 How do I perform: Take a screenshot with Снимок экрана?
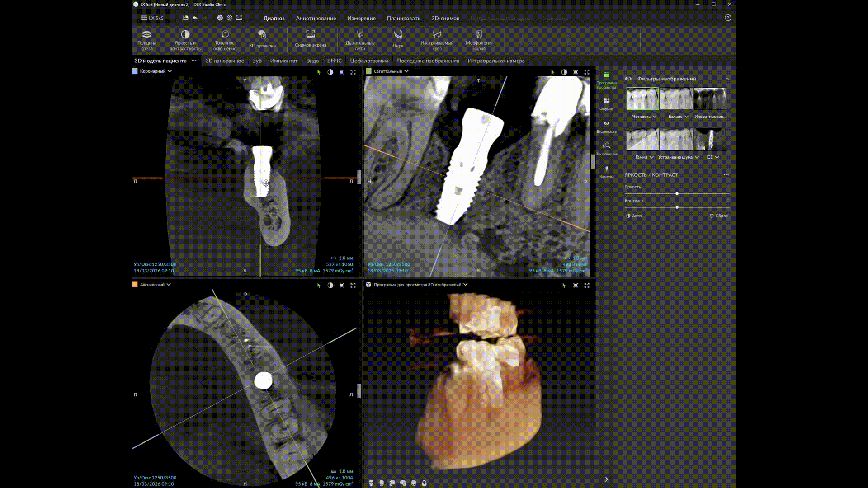[310, 39]
